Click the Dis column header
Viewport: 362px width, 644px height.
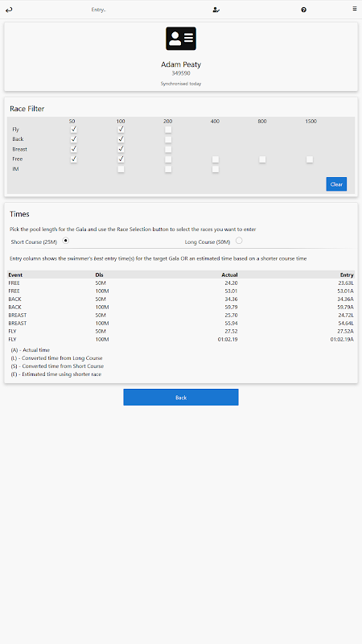(99, 275)
